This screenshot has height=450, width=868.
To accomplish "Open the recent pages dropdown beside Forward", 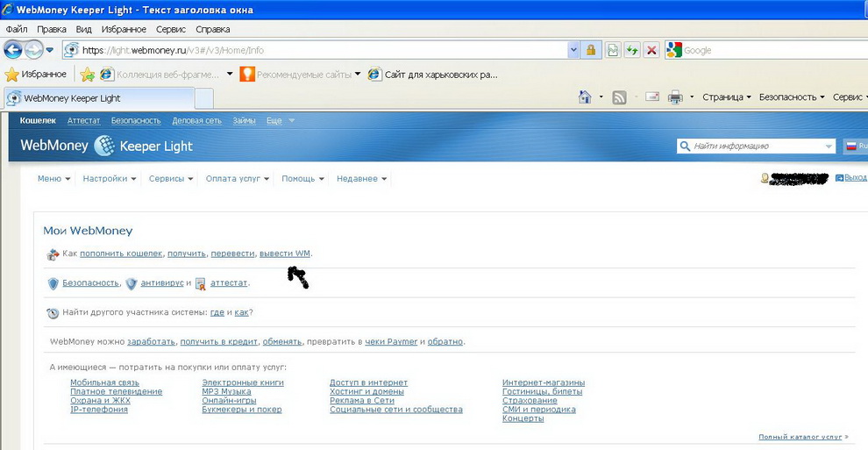I will (49, 50).
